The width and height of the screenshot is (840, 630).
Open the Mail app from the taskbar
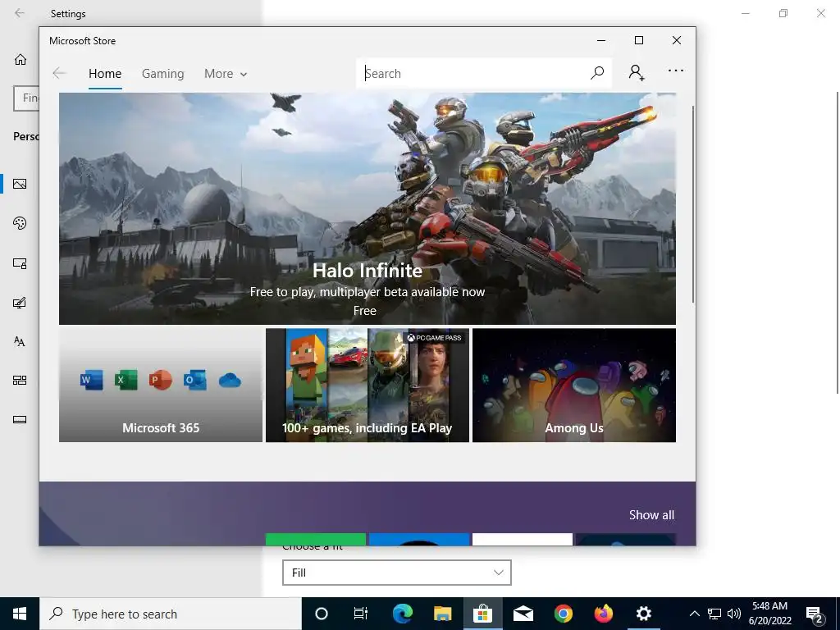click(x=523, y=614)
